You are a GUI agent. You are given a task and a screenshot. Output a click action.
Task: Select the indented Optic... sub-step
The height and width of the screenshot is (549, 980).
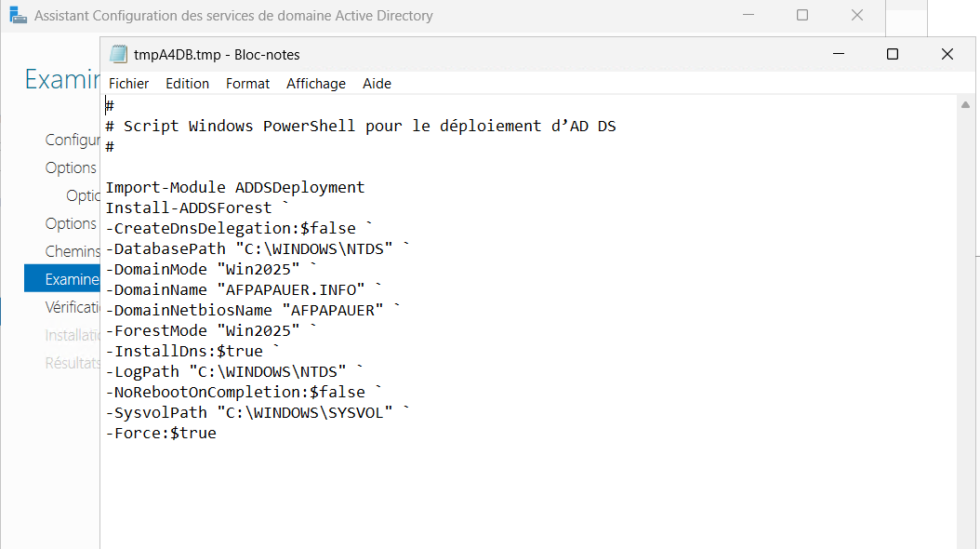coord(83,195)
